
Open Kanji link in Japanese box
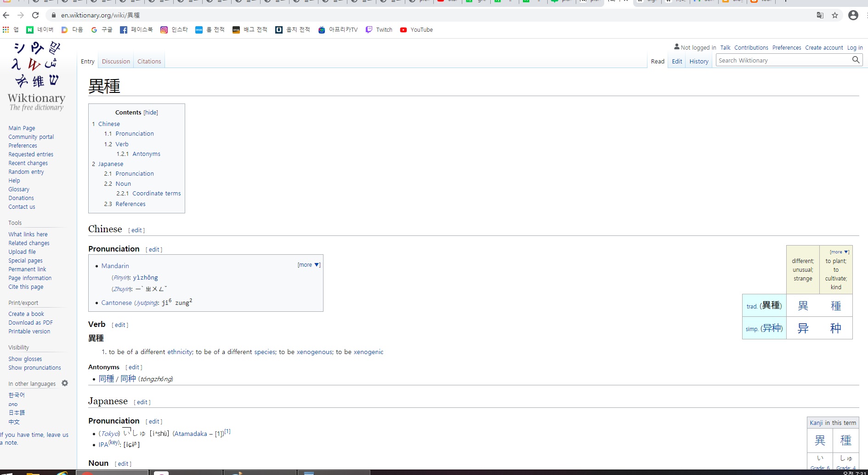816,423
